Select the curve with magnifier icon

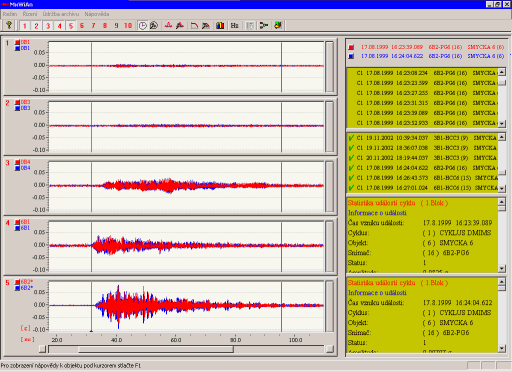pos(206,26)
